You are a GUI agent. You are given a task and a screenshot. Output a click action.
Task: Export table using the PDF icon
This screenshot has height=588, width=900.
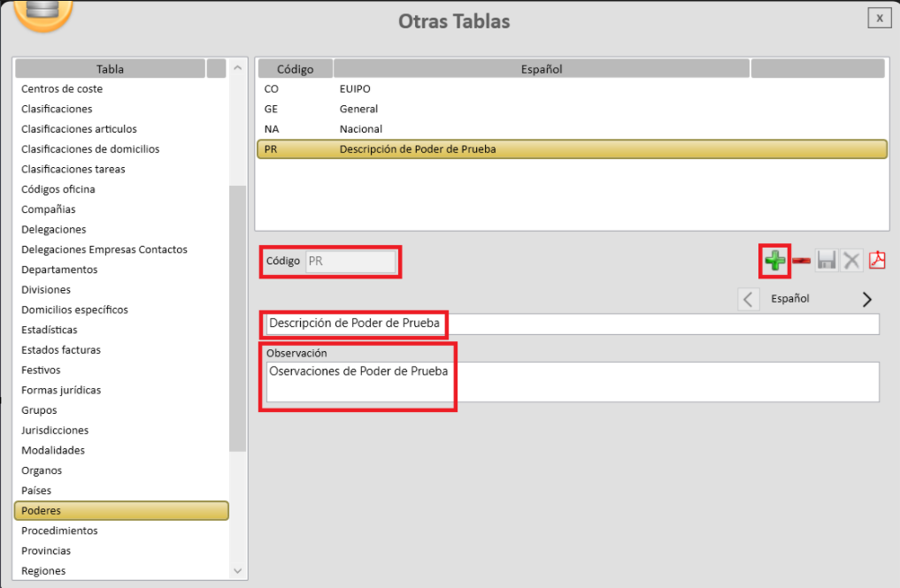877,260
